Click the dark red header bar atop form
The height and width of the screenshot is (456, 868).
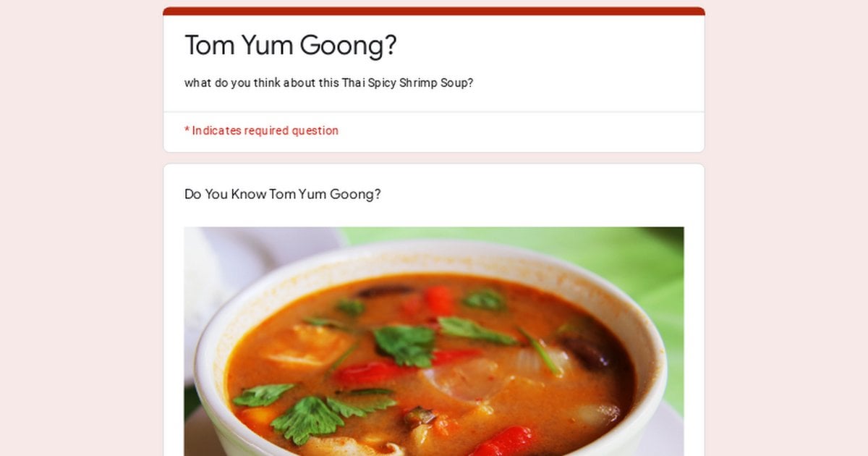pos(434,11)
